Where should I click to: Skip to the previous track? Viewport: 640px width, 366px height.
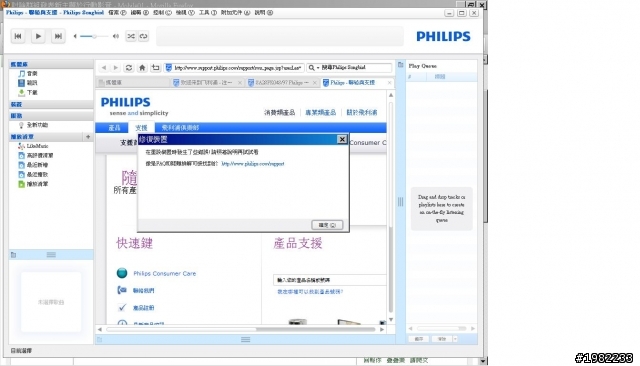pos(18,36)
